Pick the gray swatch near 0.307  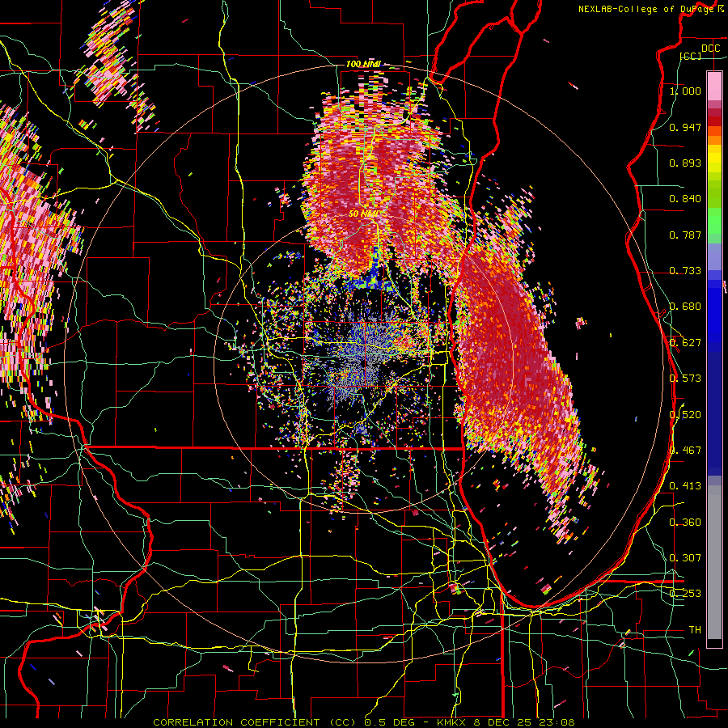tap(714, 562)
